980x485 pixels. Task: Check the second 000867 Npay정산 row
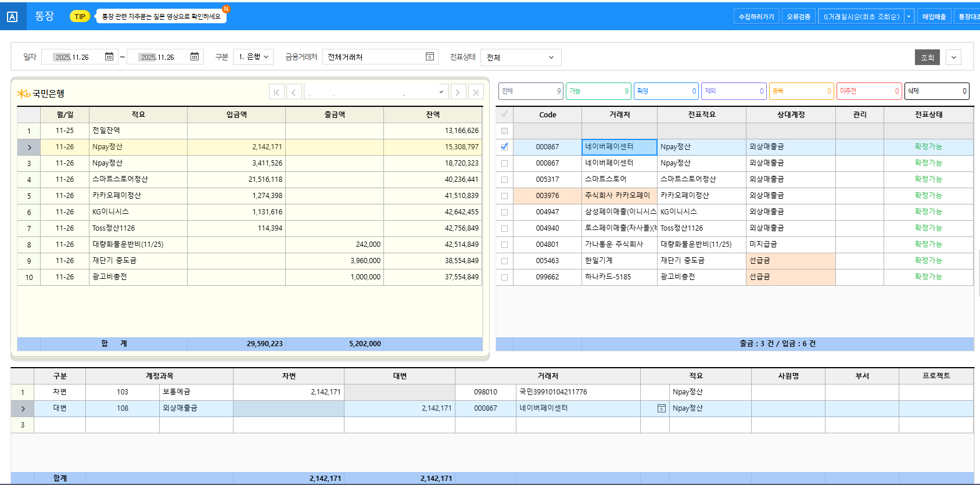[x=504, y=163]
